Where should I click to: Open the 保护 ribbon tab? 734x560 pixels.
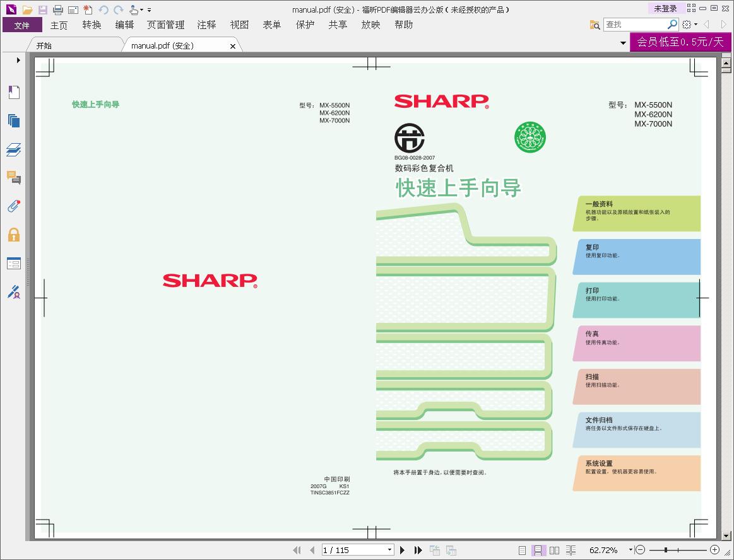305,25
